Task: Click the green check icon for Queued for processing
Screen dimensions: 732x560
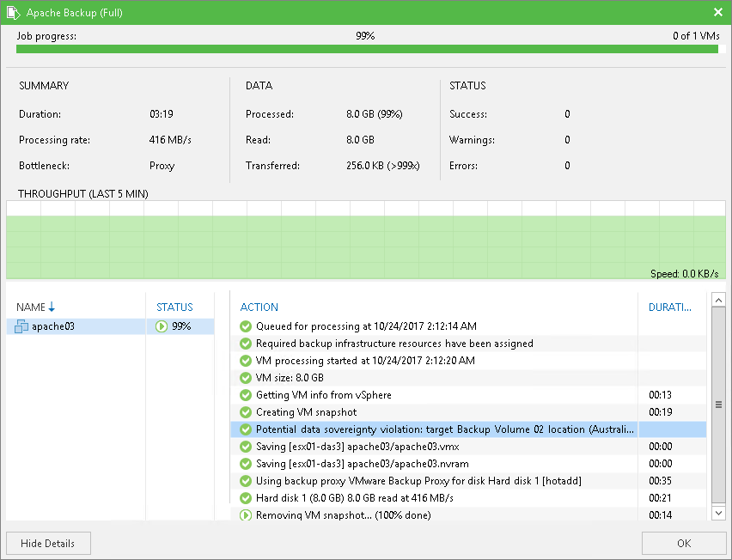Action: click(246, 326)
